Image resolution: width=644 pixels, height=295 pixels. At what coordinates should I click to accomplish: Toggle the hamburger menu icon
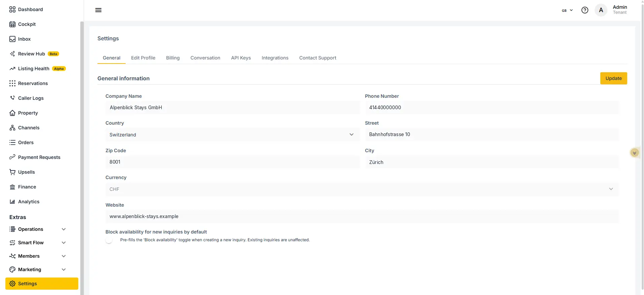(x=98, y=10)
